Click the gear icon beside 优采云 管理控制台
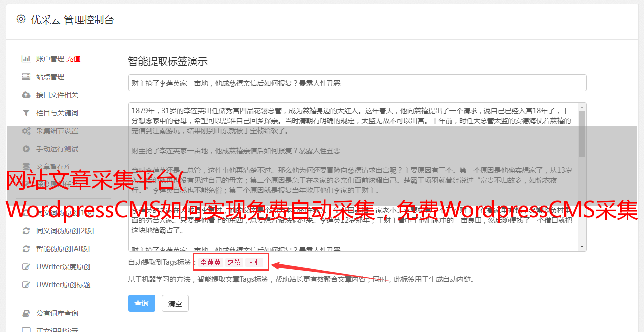The width and height of the screenshot is (644, 332). click(21, 19)
